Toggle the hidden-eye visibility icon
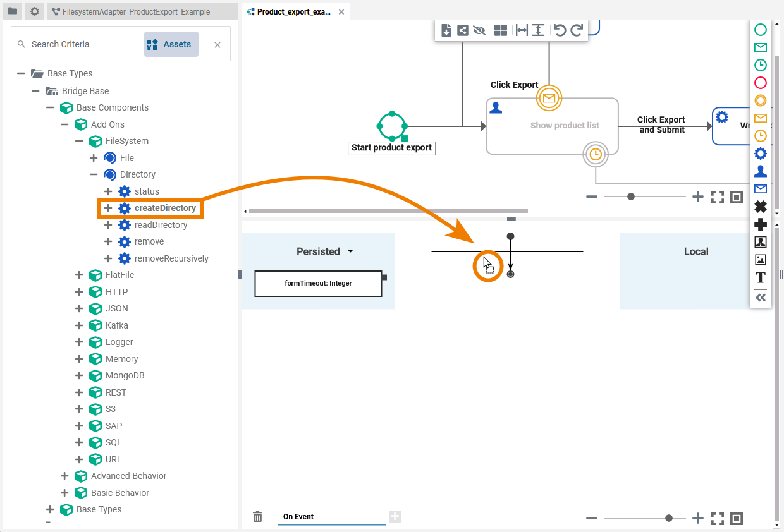Viewport: 784px width, 532px height. 479,30
